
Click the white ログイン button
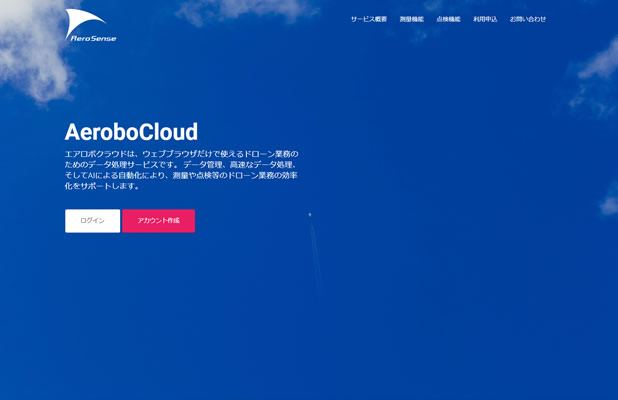pos(93,221)
